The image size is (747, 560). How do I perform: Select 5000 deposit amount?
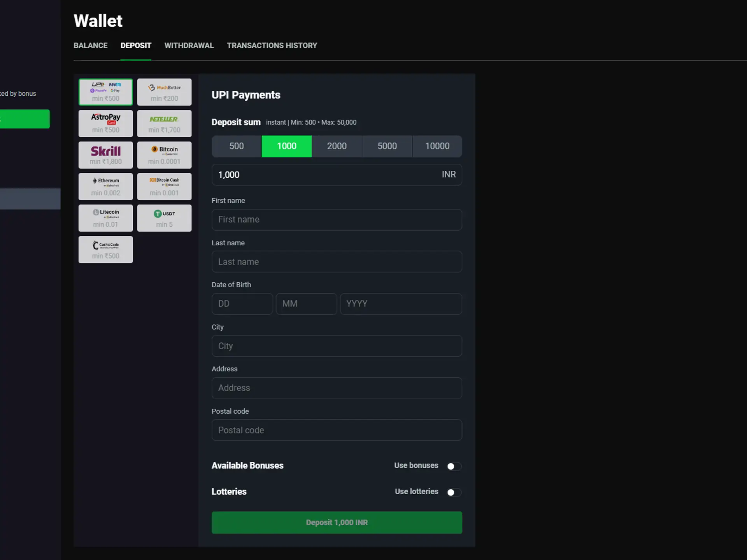tap(387, 146)
